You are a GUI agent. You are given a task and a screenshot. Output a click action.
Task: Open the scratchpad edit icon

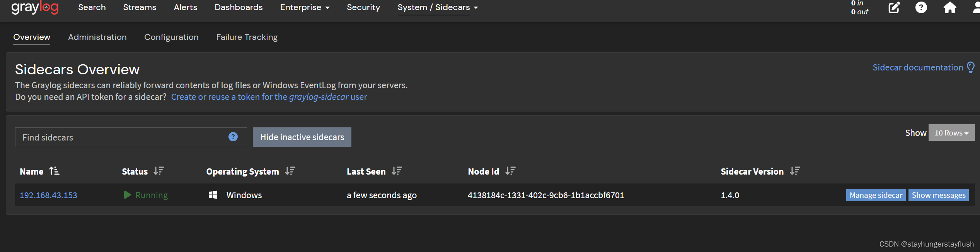(x=894, y=8)
